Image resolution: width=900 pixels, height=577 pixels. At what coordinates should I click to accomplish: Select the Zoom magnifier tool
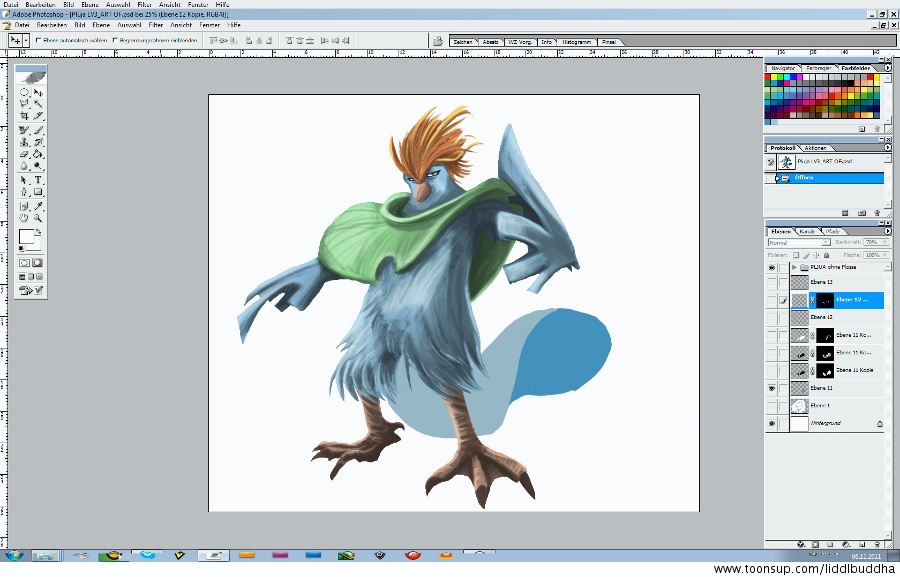click(38, 217)
